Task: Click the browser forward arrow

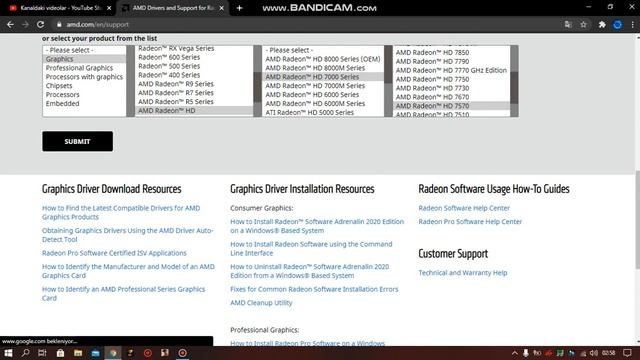Action: pos(25,24)
